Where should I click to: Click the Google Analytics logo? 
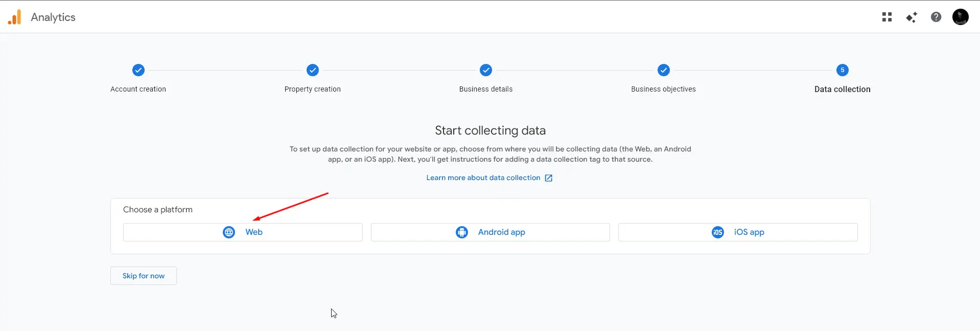(x=15, y=17)
